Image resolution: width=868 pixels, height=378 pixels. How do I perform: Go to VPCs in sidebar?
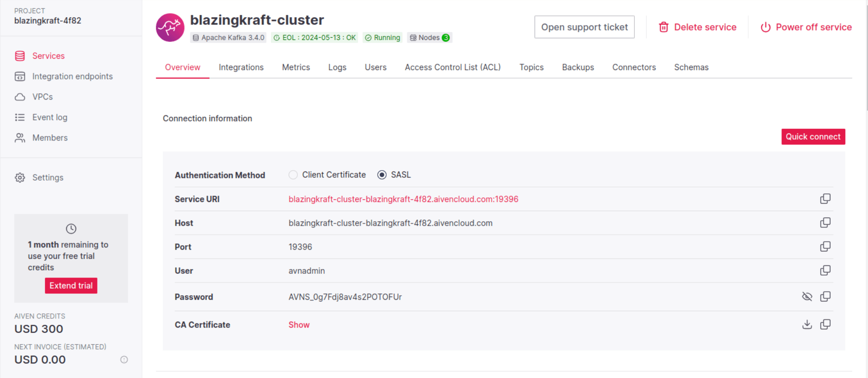coord(34,96)
